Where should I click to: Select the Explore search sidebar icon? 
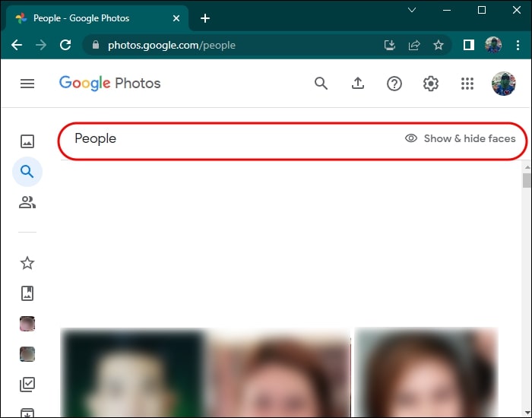(27, 172)
